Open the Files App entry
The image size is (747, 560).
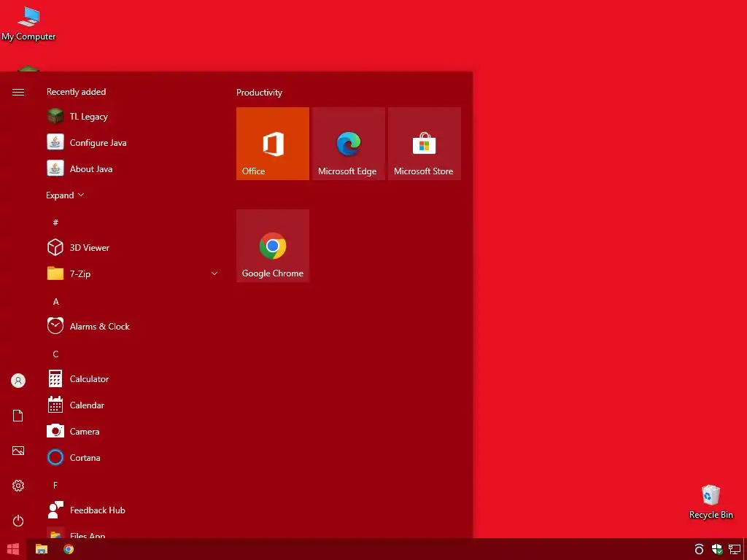(x=132, y=532)
